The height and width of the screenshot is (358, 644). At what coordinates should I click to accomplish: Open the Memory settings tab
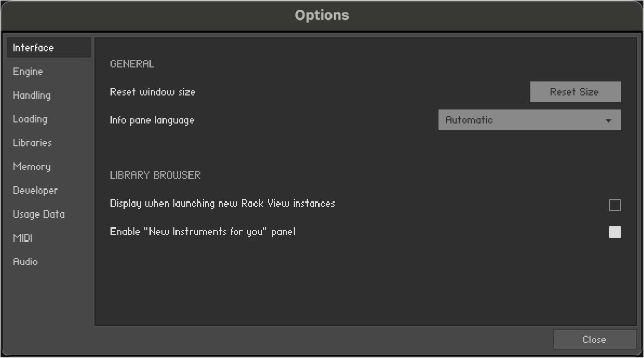pos(32,167)
